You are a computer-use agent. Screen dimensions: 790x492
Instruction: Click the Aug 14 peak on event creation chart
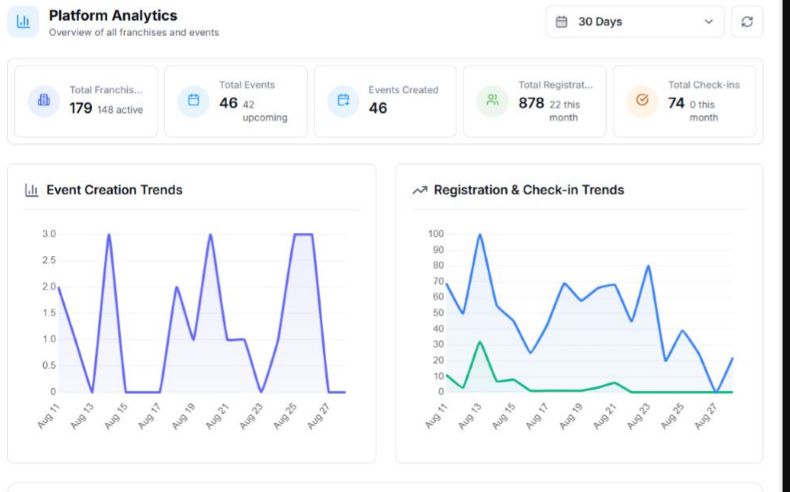click(109, 234)
